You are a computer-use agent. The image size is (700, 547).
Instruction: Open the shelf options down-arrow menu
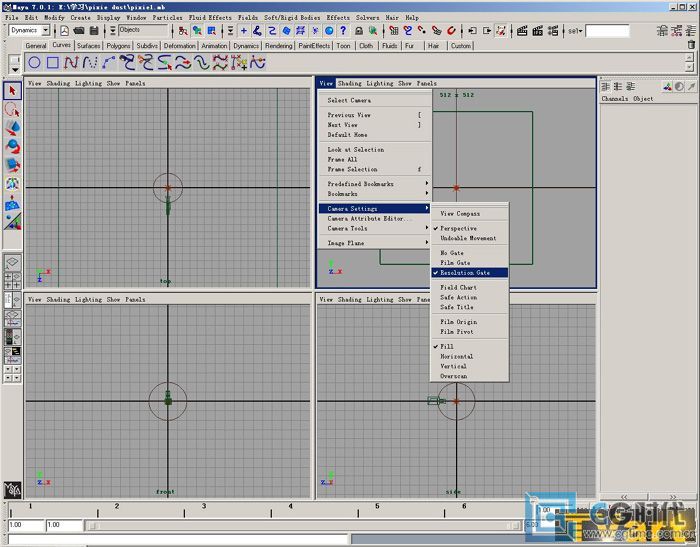15,69
